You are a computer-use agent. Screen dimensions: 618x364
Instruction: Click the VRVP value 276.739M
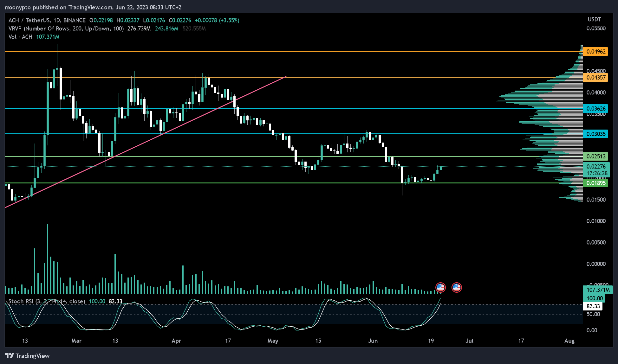[x=139, y=29]
